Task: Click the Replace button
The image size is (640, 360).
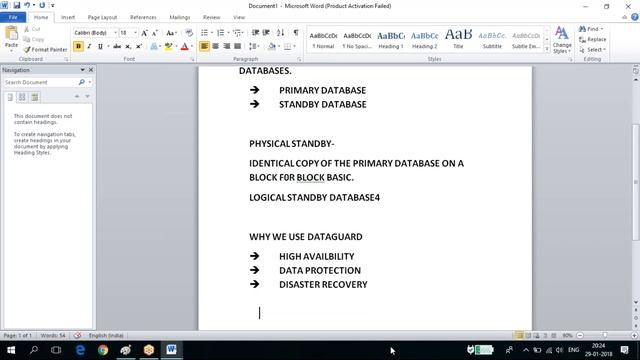Action: coord(593,40)
